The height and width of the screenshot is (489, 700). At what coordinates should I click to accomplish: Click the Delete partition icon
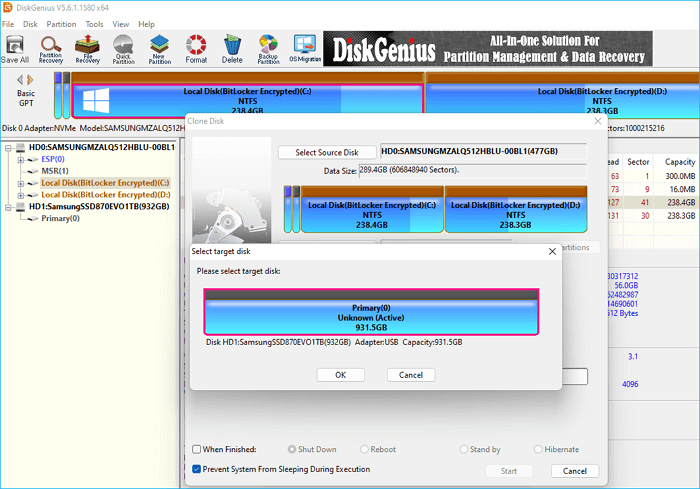click(232, 49)
